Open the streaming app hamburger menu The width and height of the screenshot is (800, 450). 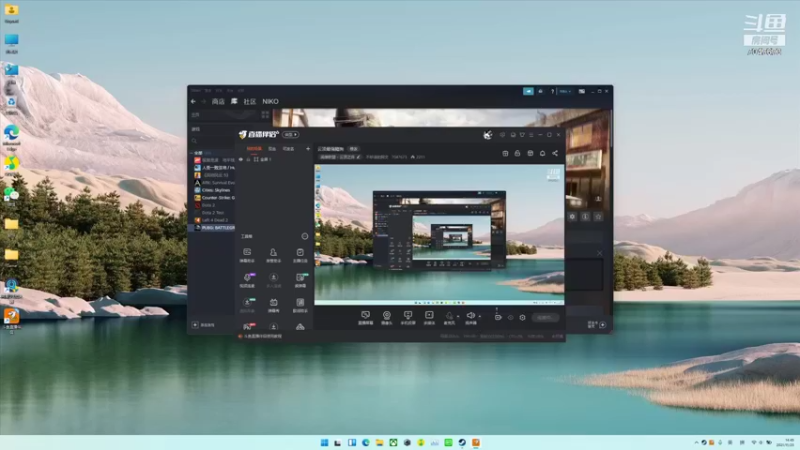click(531, 135)
